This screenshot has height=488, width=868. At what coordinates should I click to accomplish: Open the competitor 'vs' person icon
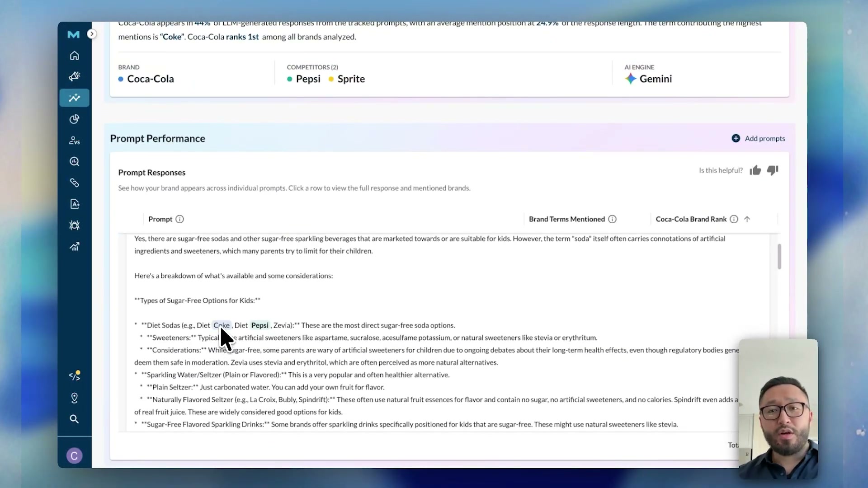pos(75,141)
